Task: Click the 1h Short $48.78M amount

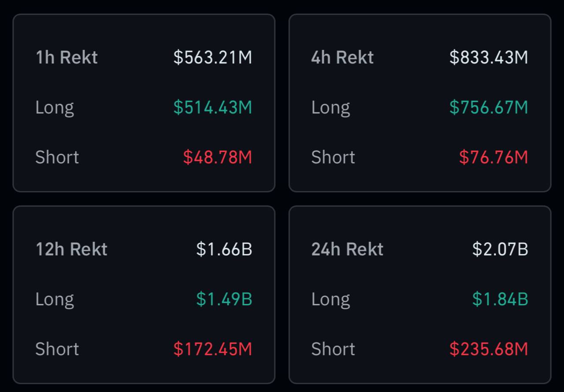Action: 217,157
